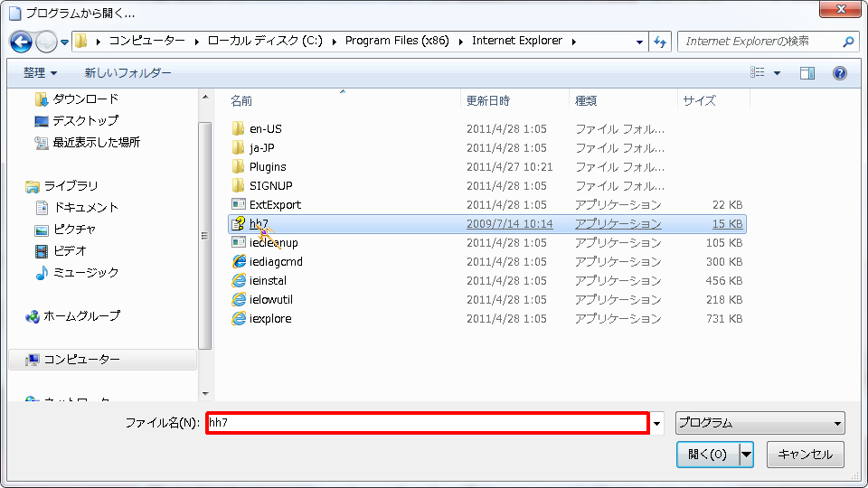Expand the 開く button split arrow

(746, 455)
